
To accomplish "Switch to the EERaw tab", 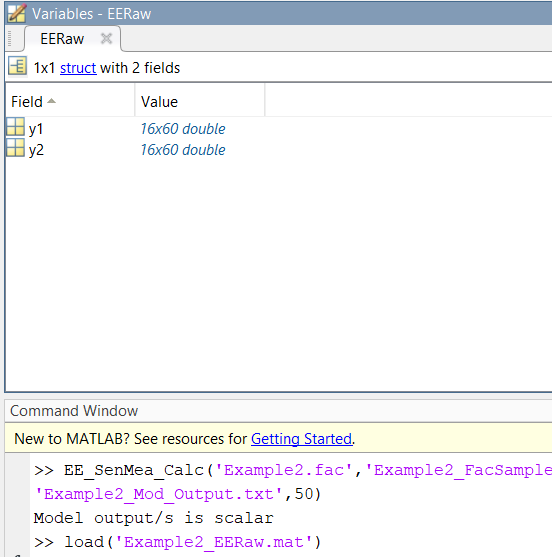I will 62,39.
